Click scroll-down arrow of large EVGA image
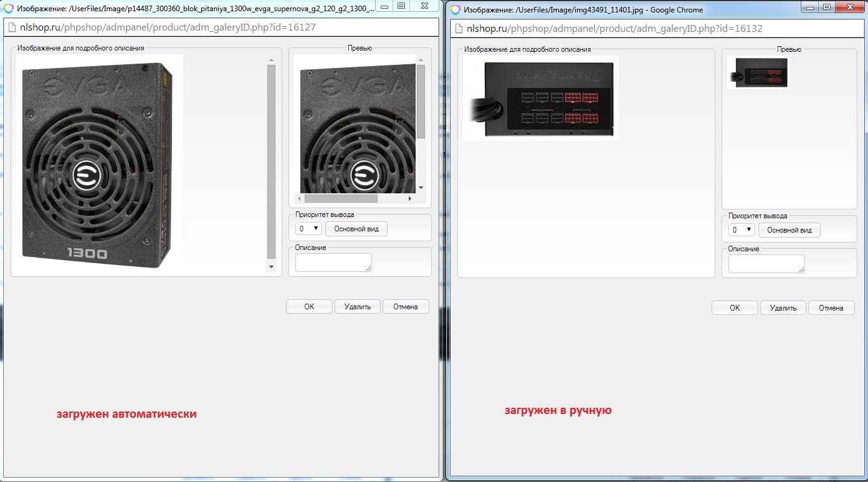Viewport: 868px width, 482px height. pos(271,268)
